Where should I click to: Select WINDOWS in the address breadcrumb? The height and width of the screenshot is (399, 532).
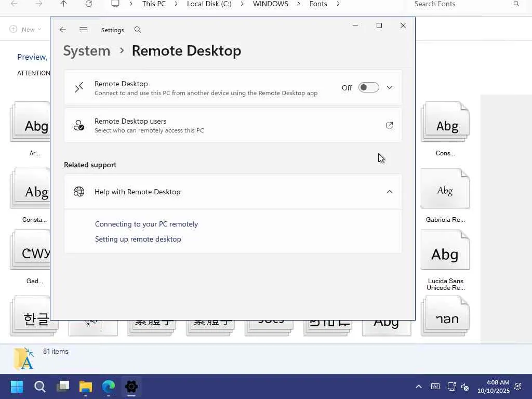point(270,4)
